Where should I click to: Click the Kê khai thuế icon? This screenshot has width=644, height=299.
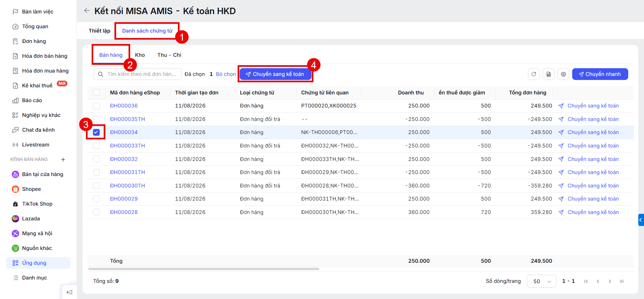(15, 86)
